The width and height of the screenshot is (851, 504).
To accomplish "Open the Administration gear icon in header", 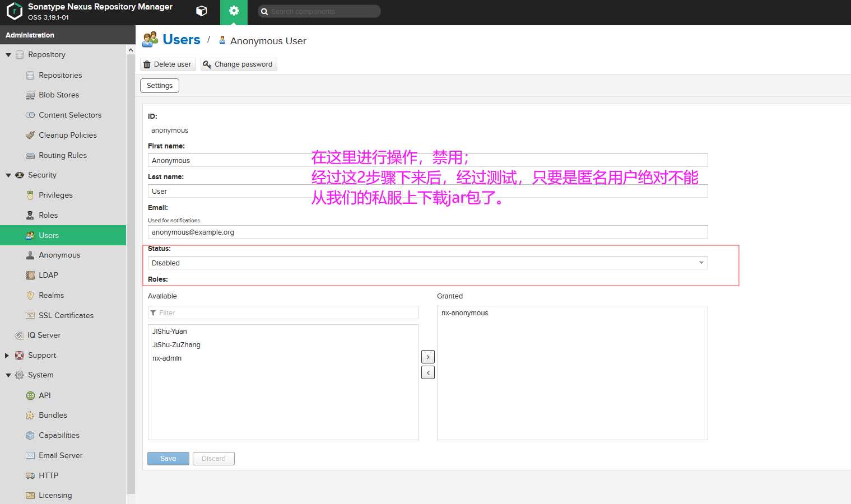I will tap(234, 11).
